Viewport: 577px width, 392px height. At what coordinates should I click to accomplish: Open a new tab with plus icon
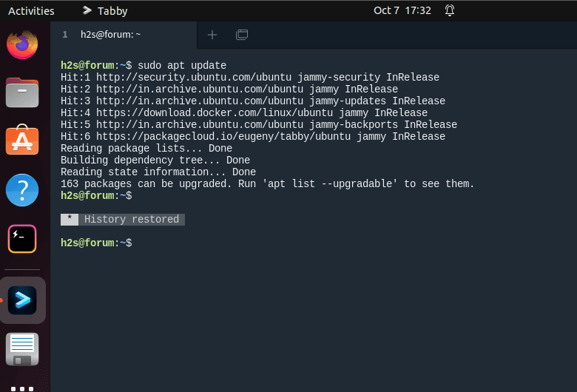(212, 35)
